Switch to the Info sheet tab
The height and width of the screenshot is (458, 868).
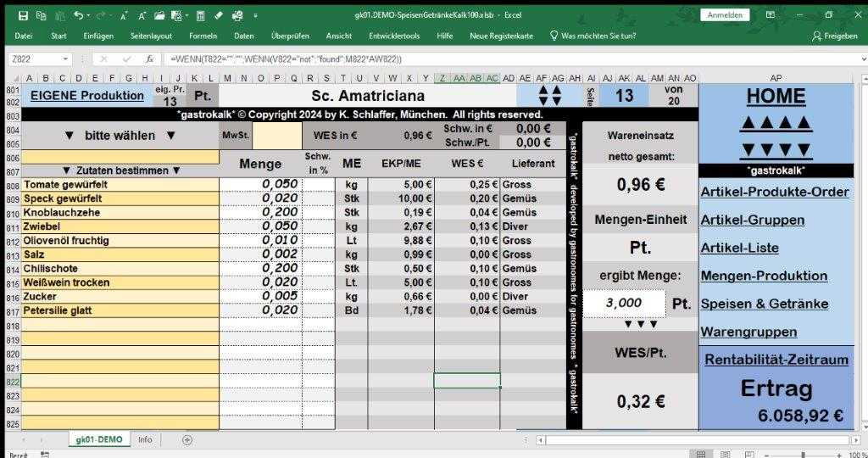pyautogui.click(x=145, y=439)
